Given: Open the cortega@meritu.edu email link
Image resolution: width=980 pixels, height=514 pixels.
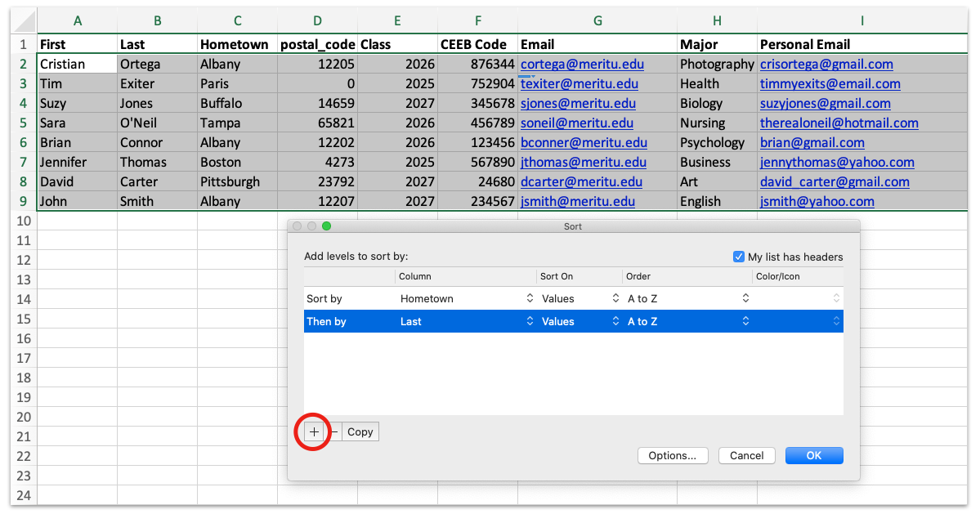Looking at the screenshot, I should coord(581,64).
